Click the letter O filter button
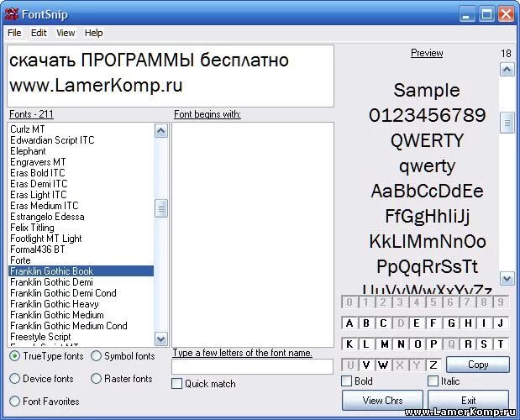520x420 pixels. click(x=418, y=344)
